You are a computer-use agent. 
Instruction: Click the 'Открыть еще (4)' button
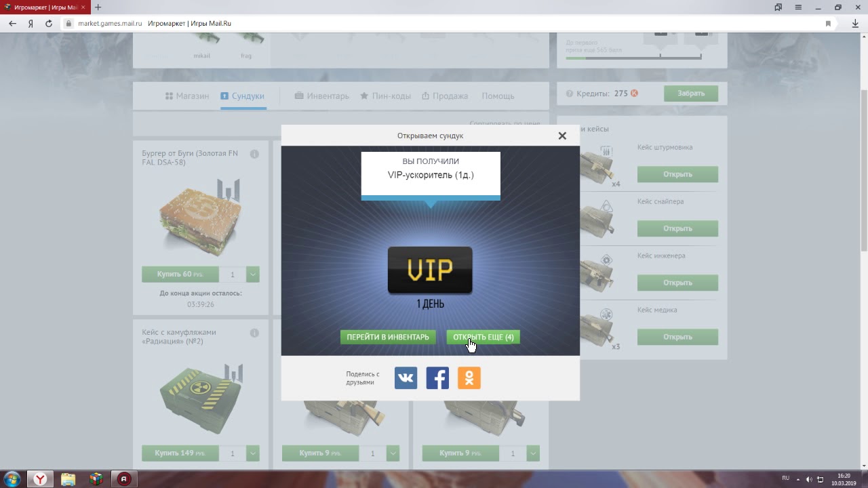(x=483, y=337)
